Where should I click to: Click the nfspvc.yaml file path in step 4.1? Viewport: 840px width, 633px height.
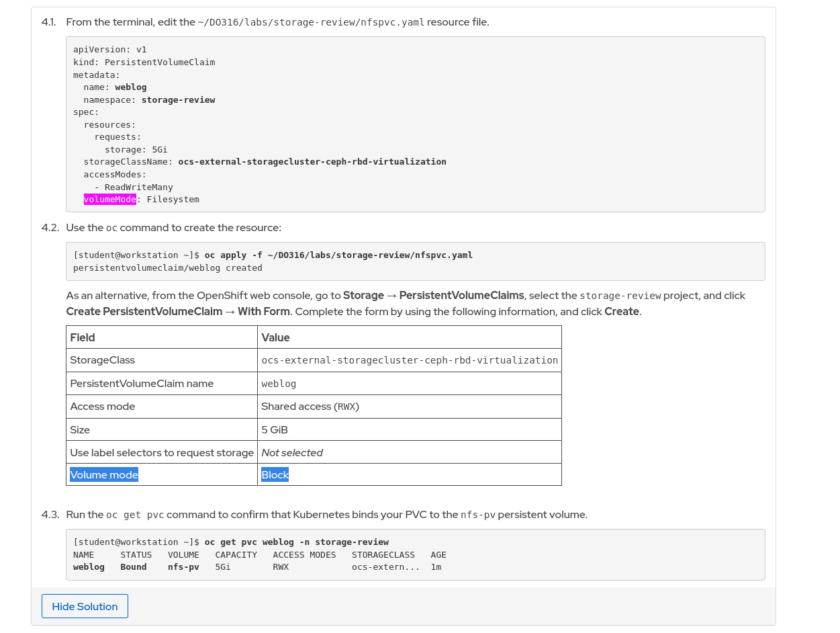click(311, 22)
